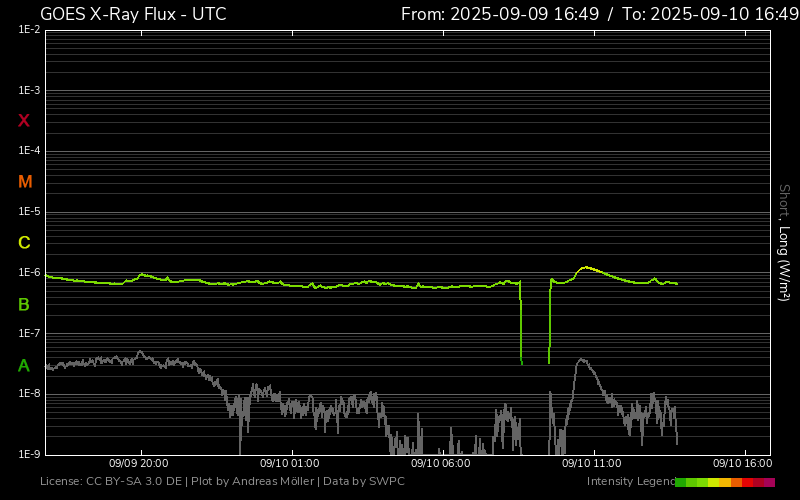Screen dimensions: 800x500
Task: Click the gray short flux peak above 09/10 11:00
Action: pyautogui.click(x=582, y=361)
